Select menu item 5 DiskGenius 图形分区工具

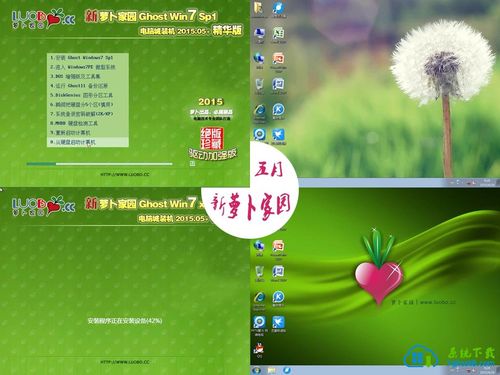(88, 95)
